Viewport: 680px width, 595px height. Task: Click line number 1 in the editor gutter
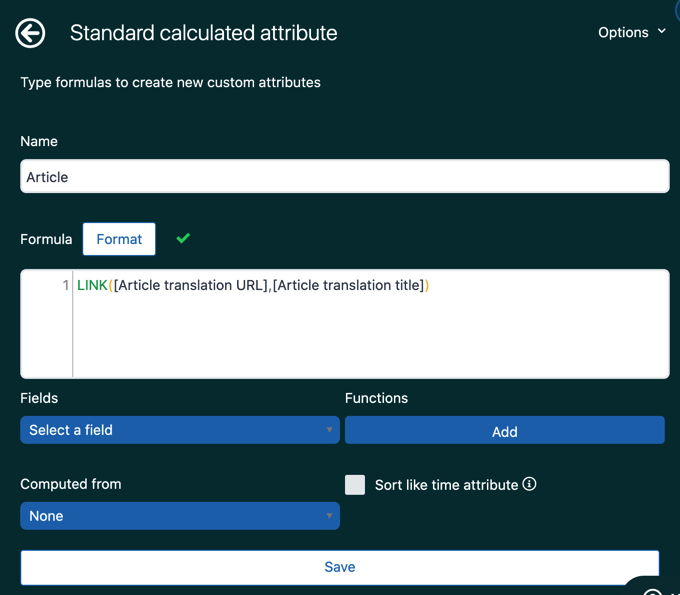pyautogui.click(x=66, y=285)
